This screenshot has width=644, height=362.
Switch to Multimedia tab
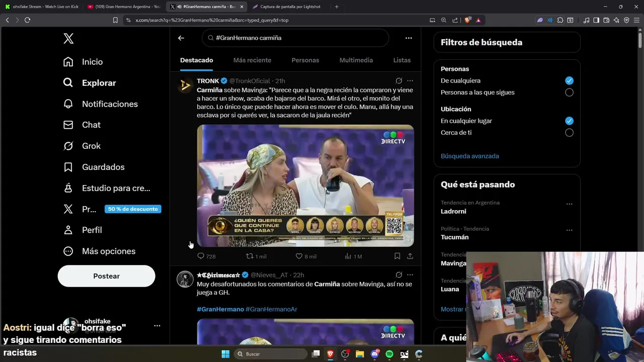pyautogui.click(x=356, y=60)
